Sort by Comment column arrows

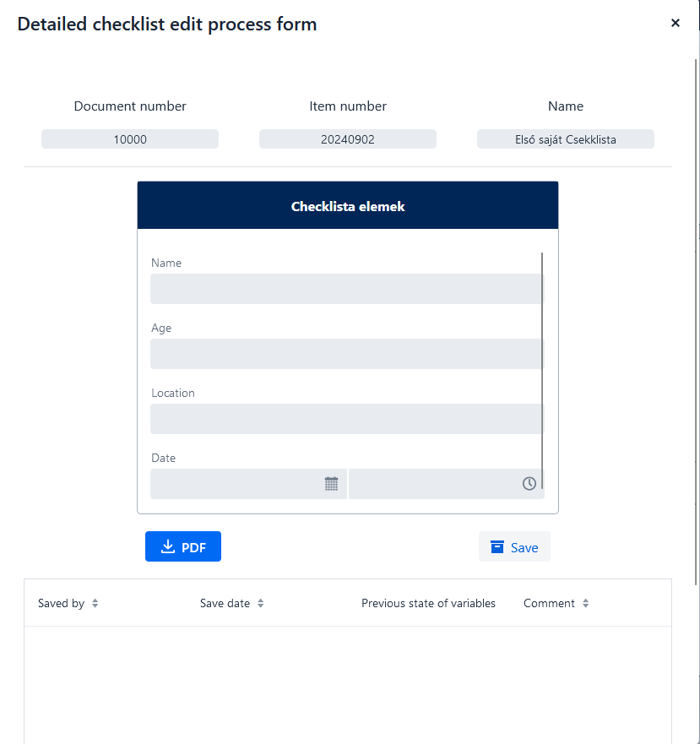(586, 603)
